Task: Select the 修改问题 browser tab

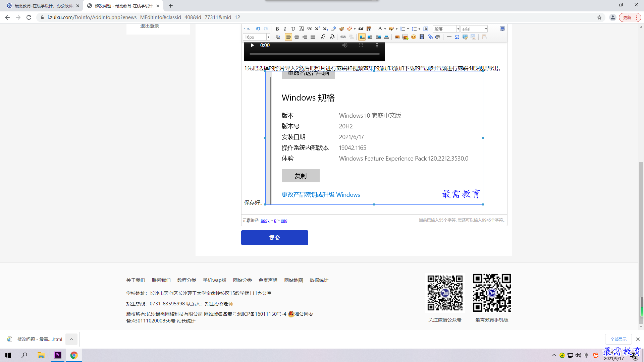Action: [123, 6]
